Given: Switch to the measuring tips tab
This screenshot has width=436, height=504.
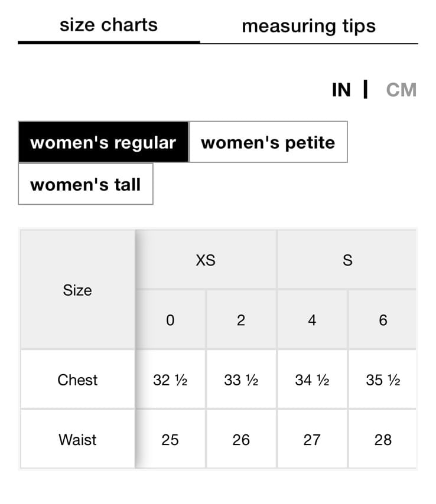Looking at the screenshot, I should [309, 27].
